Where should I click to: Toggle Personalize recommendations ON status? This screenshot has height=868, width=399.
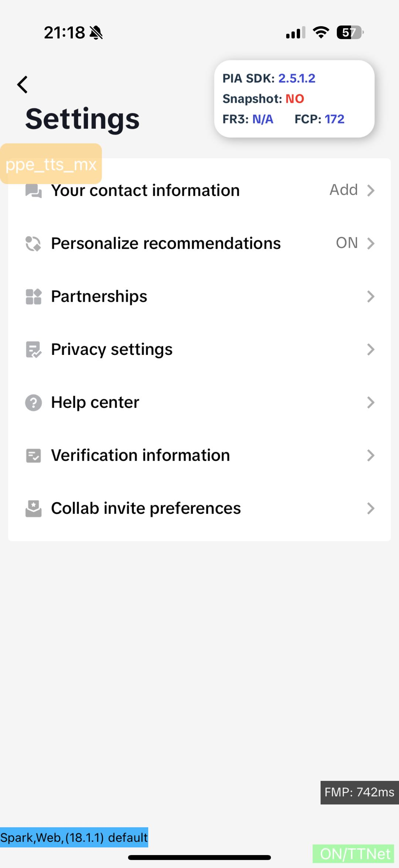[x=347, y=243]
